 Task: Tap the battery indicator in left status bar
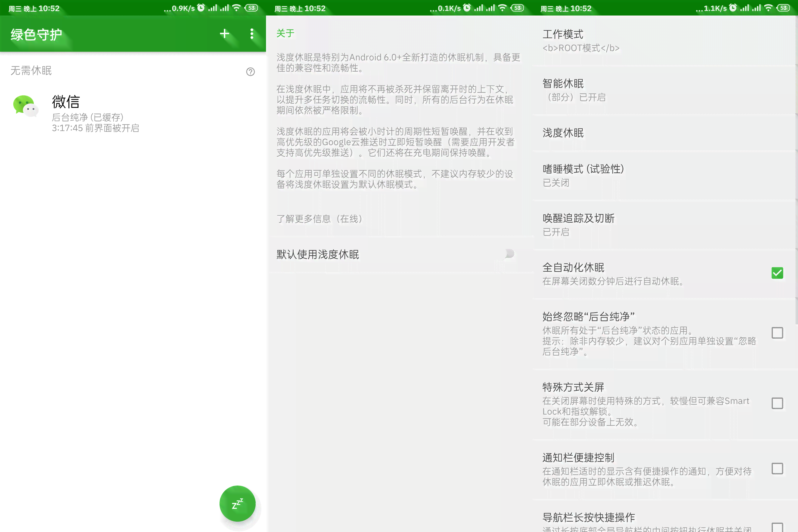click(251, 8)
